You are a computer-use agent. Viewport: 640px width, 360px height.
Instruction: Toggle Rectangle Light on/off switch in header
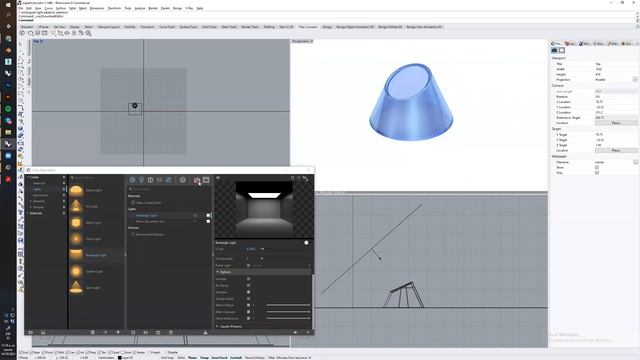(306, 242)
